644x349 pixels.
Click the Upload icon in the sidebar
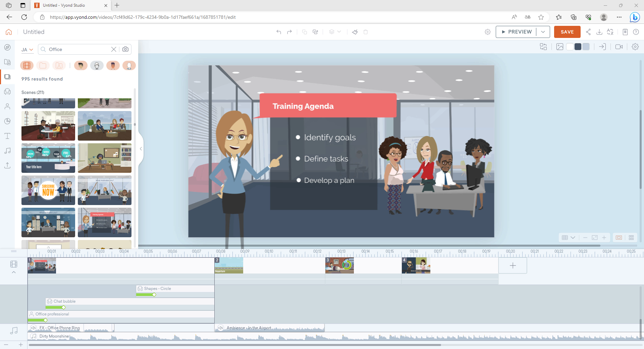point(7,165)
